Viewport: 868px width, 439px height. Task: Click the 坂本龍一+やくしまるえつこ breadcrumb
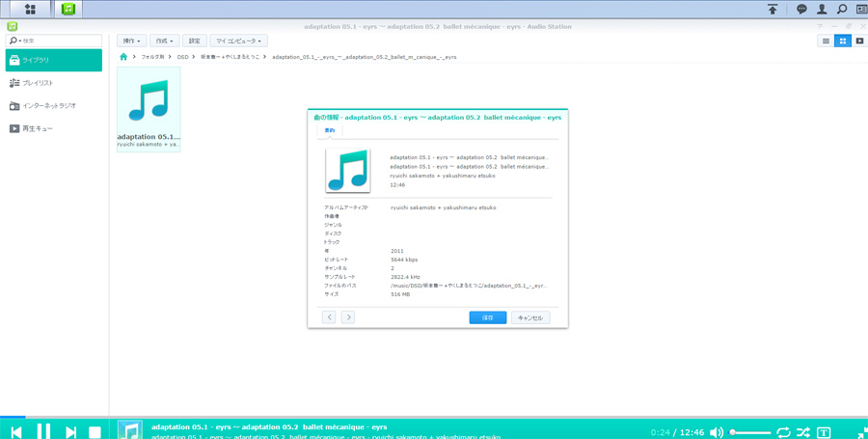[x=230, y=57]
